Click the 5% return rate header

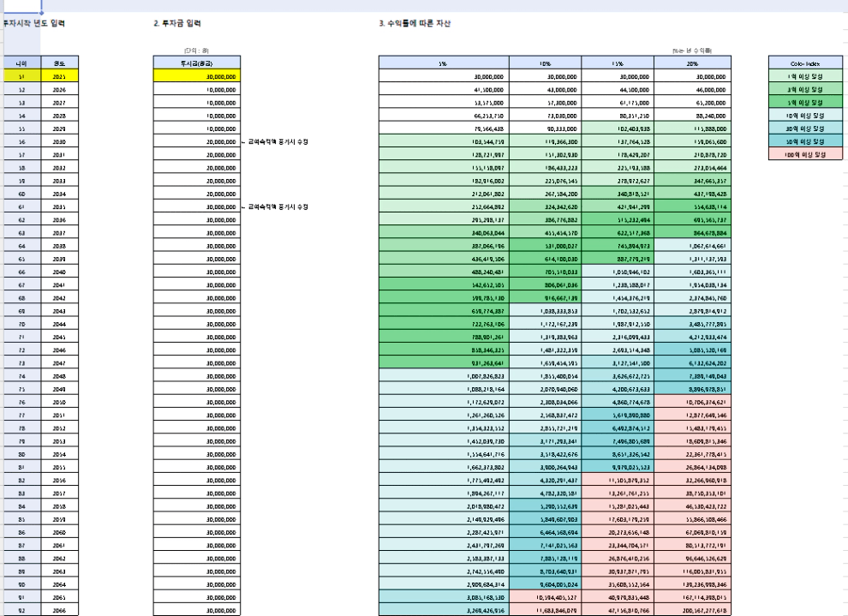[x=443, y=63]
